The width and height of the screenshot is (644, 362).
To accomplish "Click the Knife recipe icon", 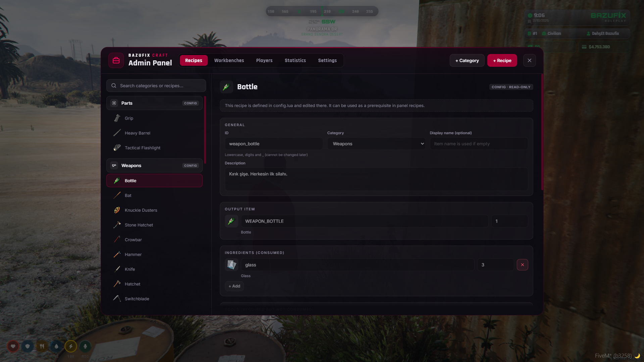I will pos(117,269).
